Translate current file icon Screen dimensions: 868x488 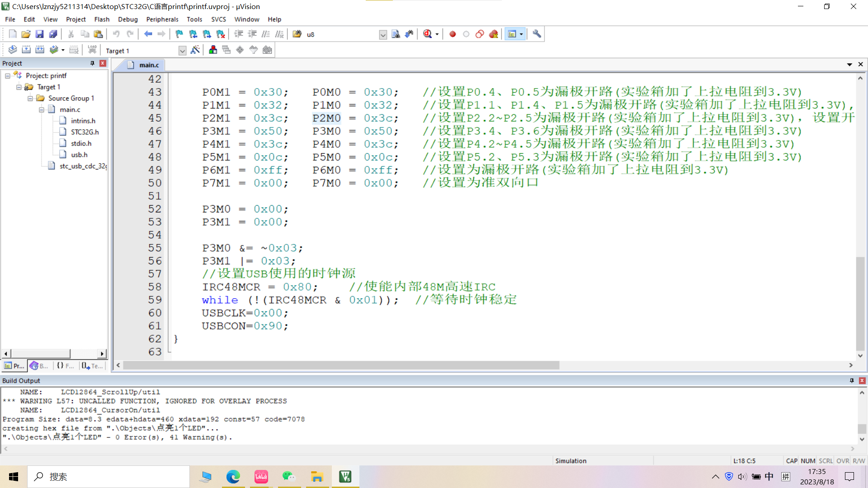[13, 50]
